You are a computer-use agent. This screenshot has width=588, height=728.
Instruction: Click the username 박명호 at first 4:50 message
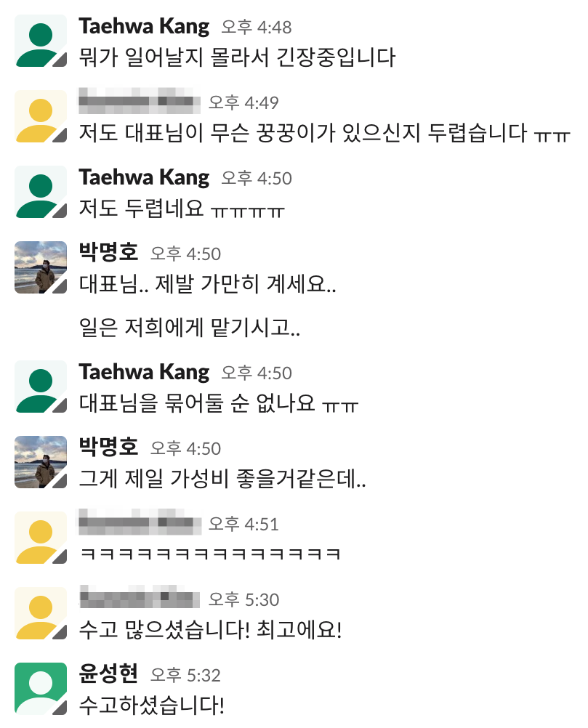109,253
